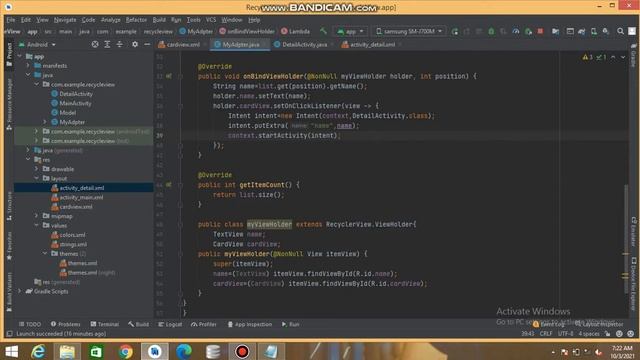Open the Problems tool window
This screenshot has width=640, height=360.
click(65, 324)
